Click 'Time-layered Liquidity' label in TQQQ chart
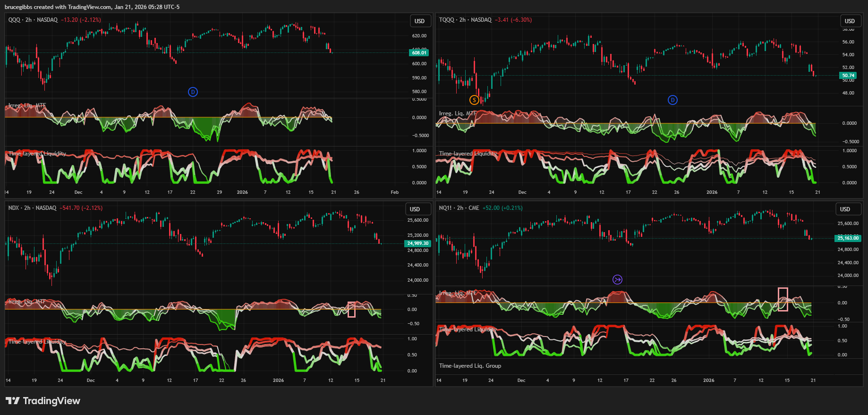 468,154
